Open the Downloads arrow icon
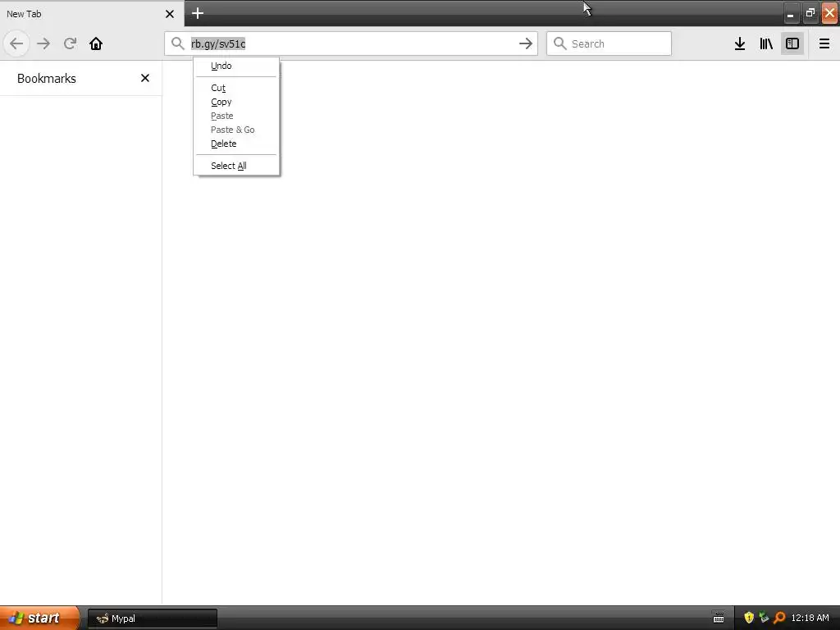The height and width of the screenshot is (630, 840). click(x=740, y=43)
